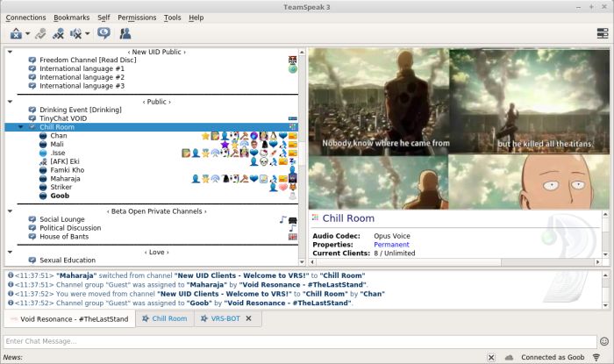Screen dimensions: 614x364
Task: Open dropdown arrow beside Mute Speakers icon
Action: [88, 33]
